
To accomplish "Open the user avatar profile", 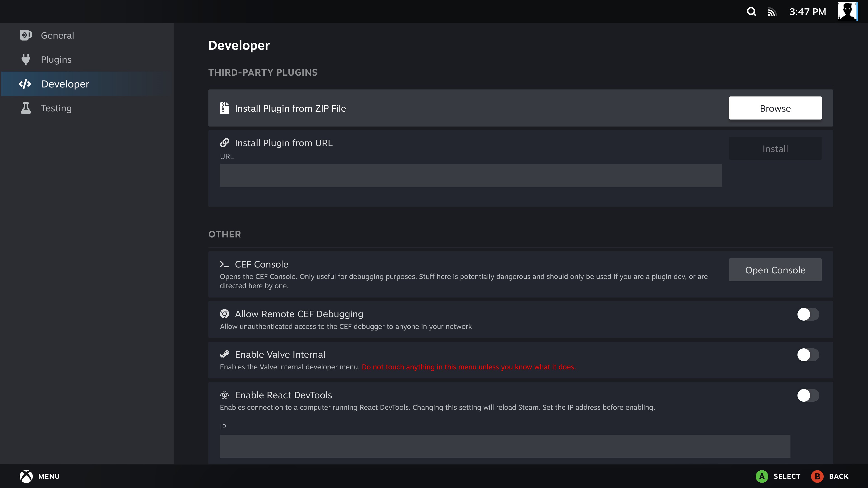I will [848, 12].
